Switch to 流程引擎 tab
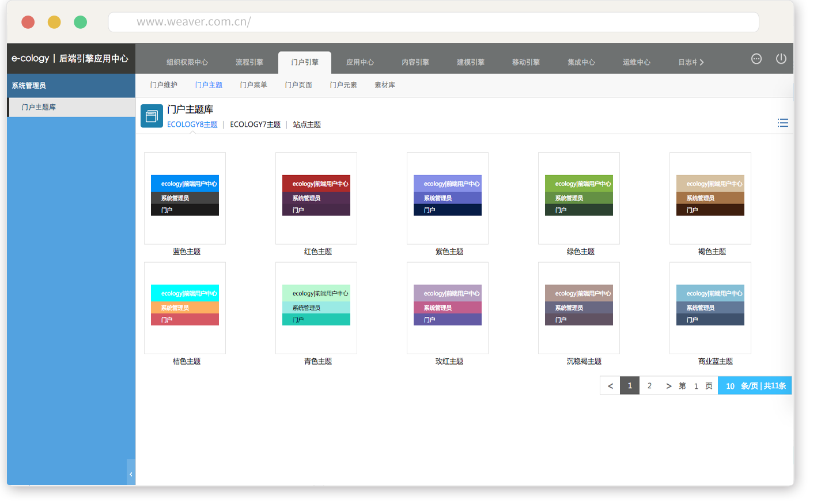This screenshot has width=821, height=504. 249,62
